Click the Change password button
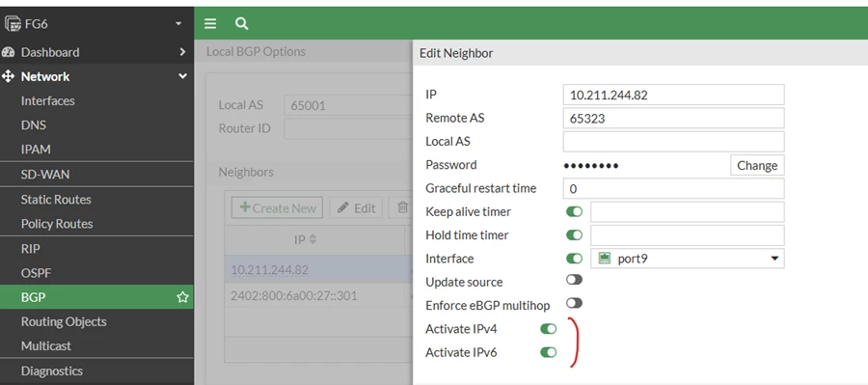Image resolution: width=868 pixels, height=385 pixels. [x=757, y=165]
